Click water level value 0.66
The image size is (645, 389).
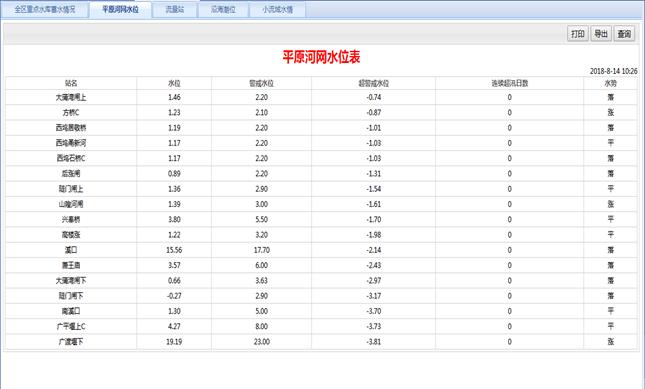pos(174,280)
